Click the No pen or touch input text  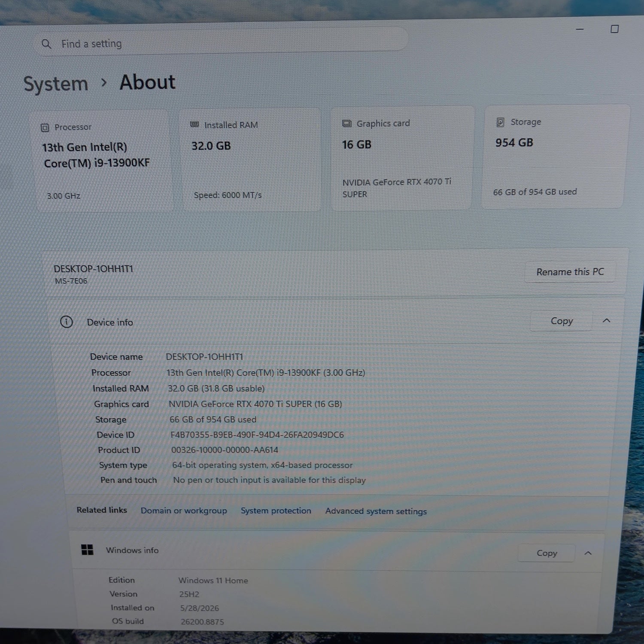click(269, 480)
